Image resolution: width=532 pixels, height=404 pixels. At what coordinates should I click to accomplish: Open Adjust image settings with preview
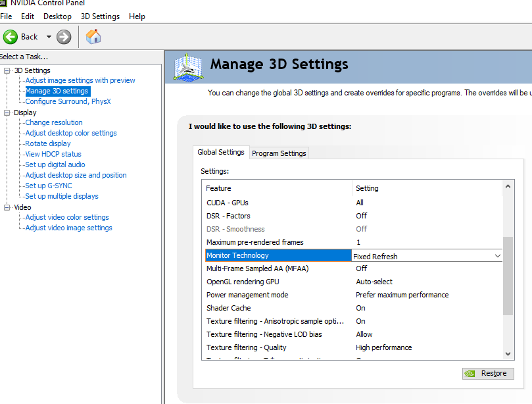tap(80, 80)
